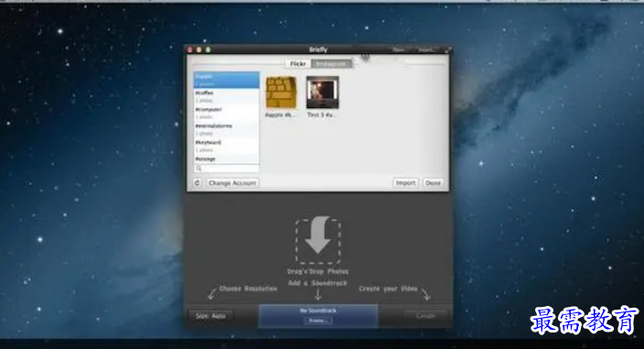Image resolution: width=644 pixels, height=349 pixels.
Task: Click the Open button in the title bar
Action: click(x=398, y=49)
